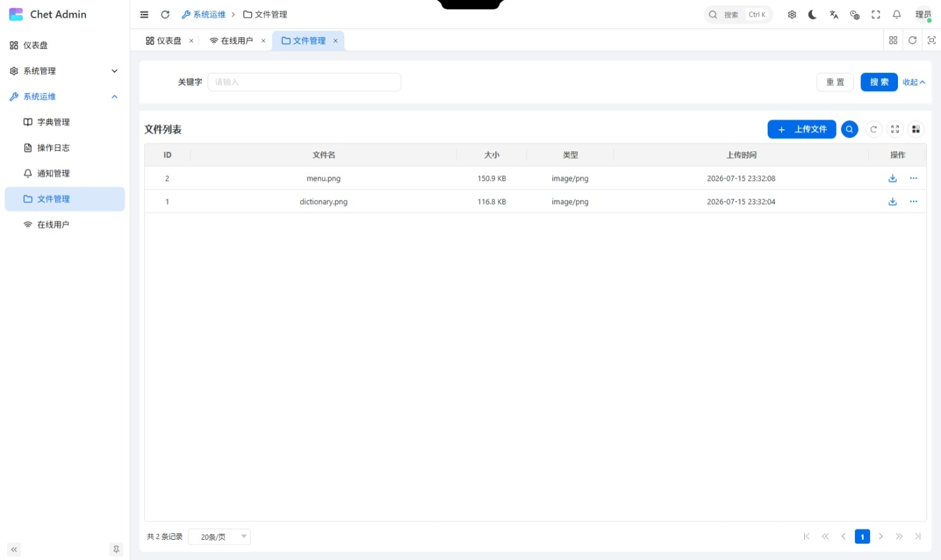The width and height of the screenshot is (941, 560).
Task: Switch to the 在线用户 tab
Action: click(x=232, y=40)
